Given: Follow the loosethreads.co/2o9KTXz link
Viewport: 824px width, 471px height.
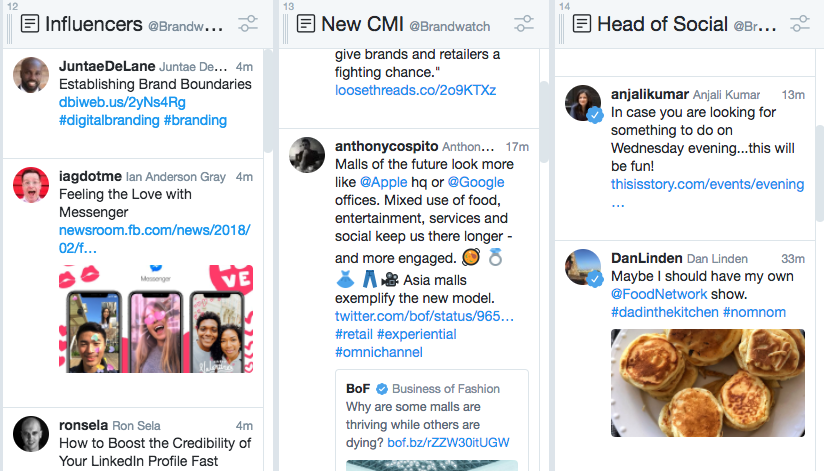Looking at the screenshot, I should pyautogui.click(x=415, y=90).
